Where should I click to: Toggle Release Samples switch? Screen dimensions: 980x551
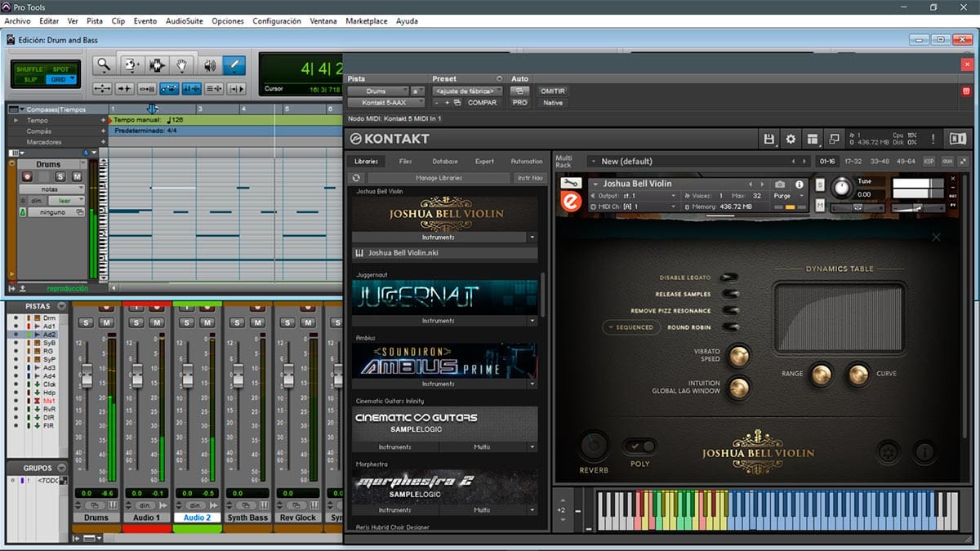pyautogui.click(x=730, y=294)
